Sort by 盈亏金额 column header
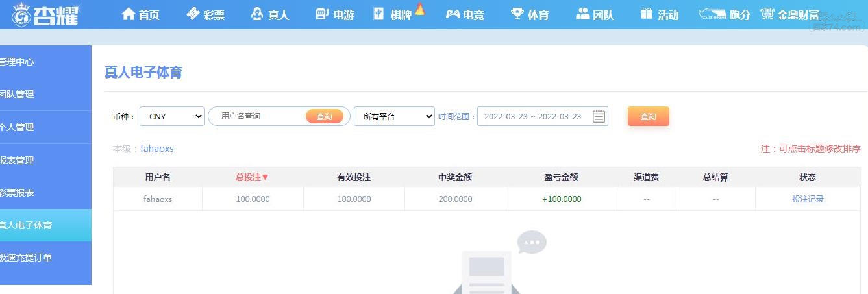This screenshot has width=868, height=294. [562, 177]
